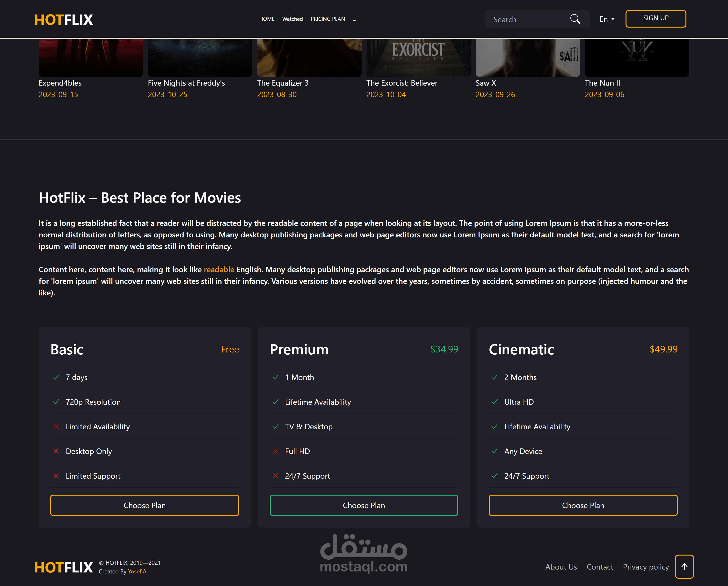Open the three-dots more menu in navbar
The image size is (728, 586).
[354, 19]
